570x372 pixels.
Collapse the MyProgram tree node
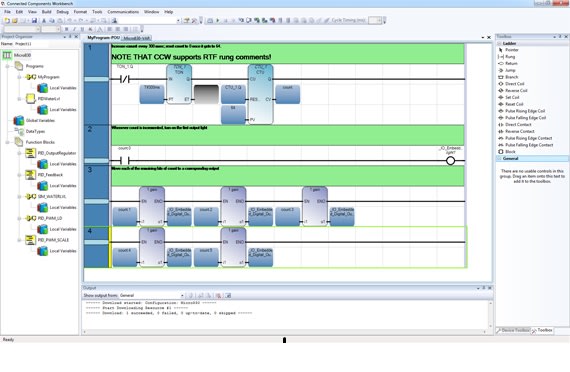click(19, 77)
